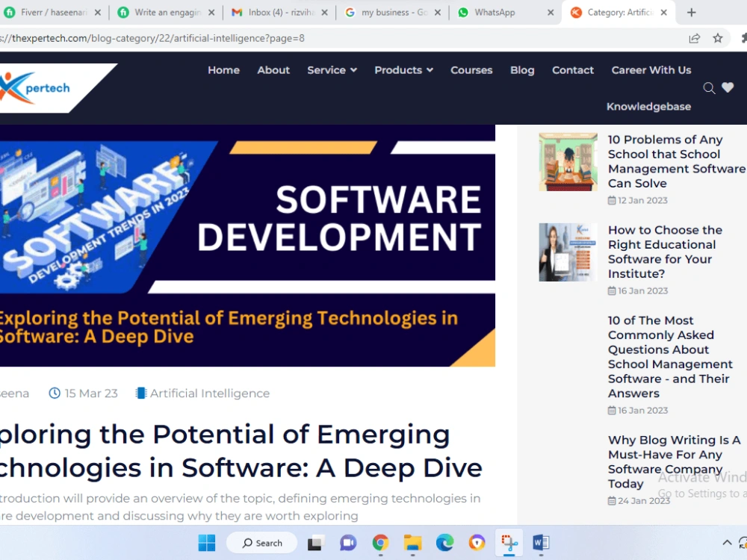
Task: Click the heart wishlist icon in header
Action: pos(728,87)
